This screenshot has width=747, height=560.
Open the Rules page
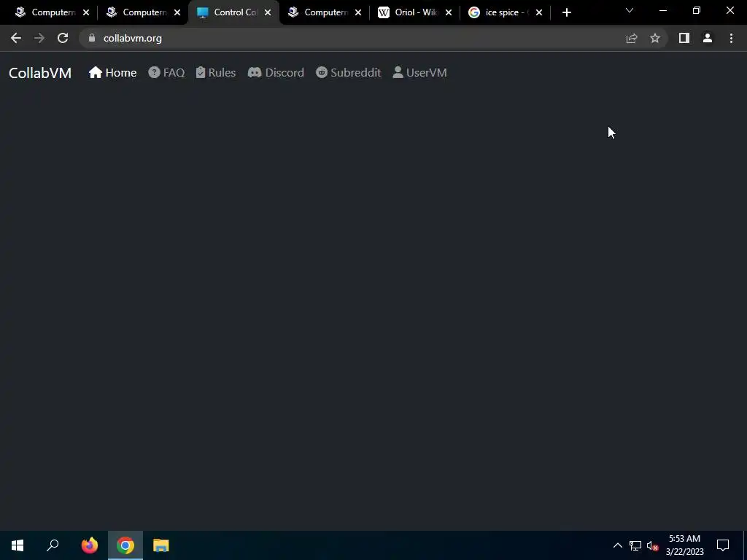point(216,72)
